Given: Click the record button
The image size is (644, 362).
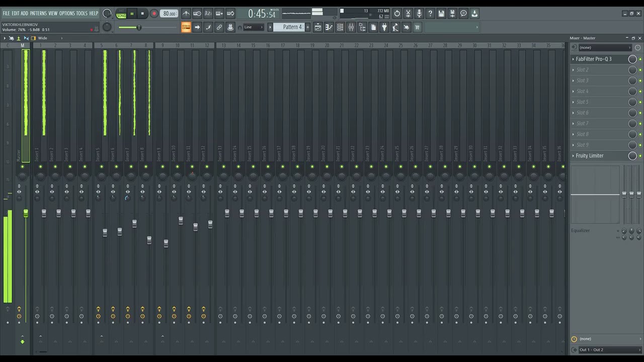Looking at the screenshot, I should (x=154, y=14).
